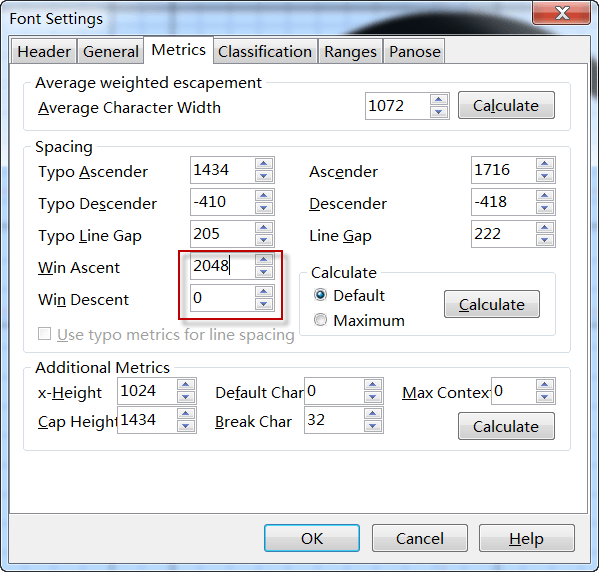Increase Typo Descender with up spinner arrow
599x572 pixels.
[264, 196]
